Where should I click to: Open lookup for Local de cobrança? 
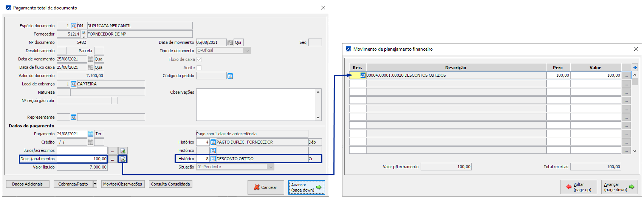(x=74, y=84)
